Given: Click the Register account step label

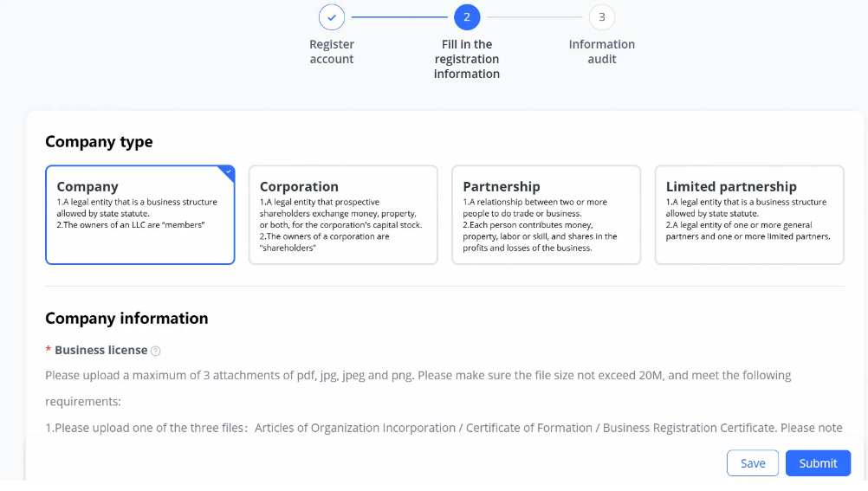Looking at the screenshot, I should point(332,52).
